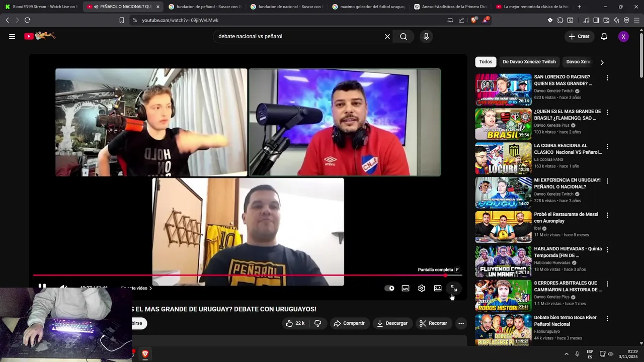The image size is (644, 362).
Task: Switch to maximo goleador del futbol tab
Action: pyautogui.click(x=368, y=7)
